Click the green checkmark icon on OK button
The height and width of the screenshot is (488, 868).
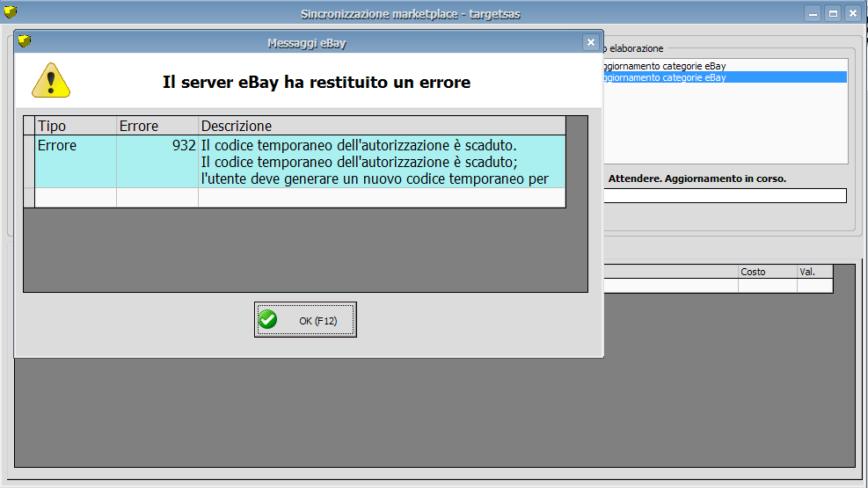click(268, 319)
